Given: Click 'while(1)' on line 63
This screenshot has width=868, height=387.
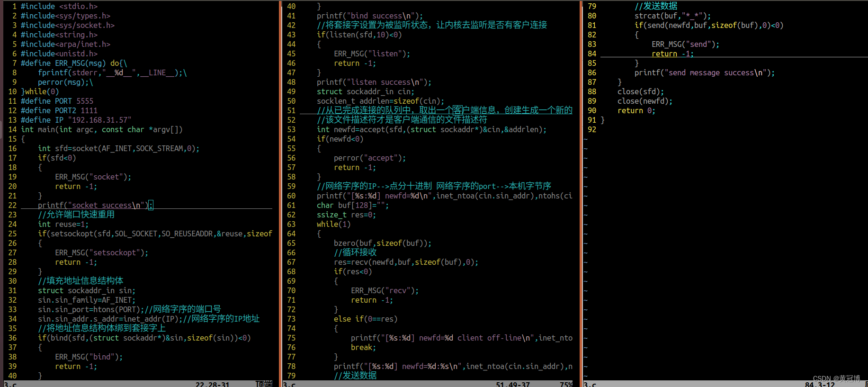Looking at the screenshot, I should pyautogui.click(x=334, y=224).
